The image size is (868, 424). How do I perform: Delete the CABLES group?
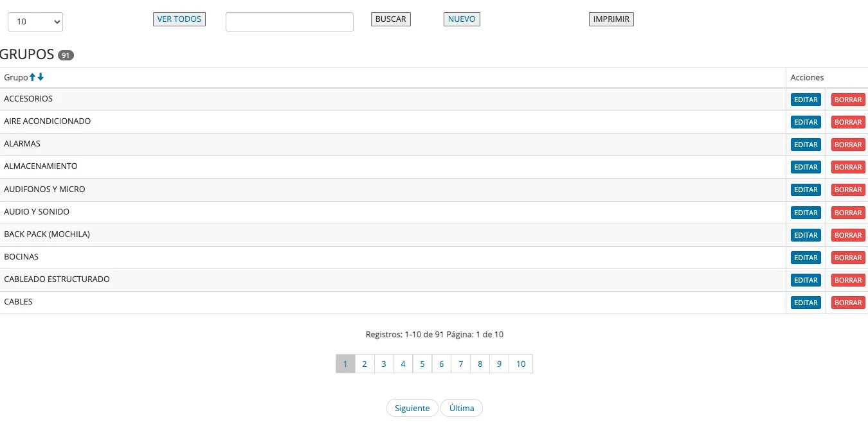click(x=848, y=303)
